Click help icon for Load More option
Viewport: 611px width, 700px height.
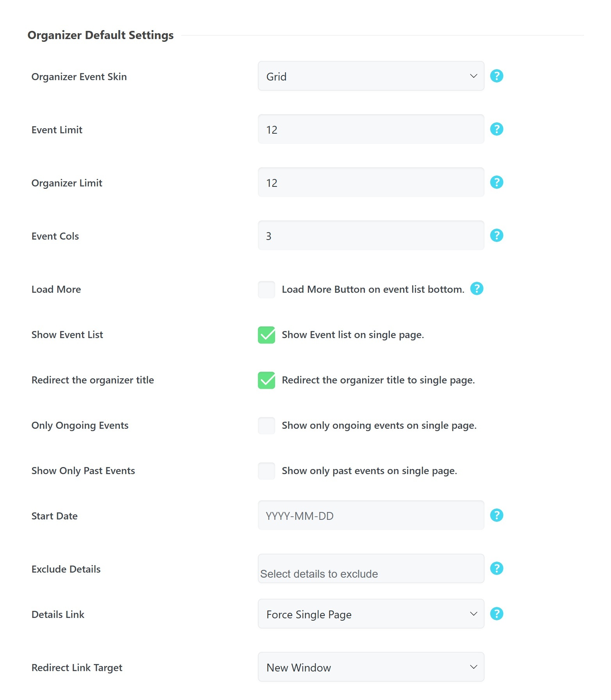tap(477, 288)
